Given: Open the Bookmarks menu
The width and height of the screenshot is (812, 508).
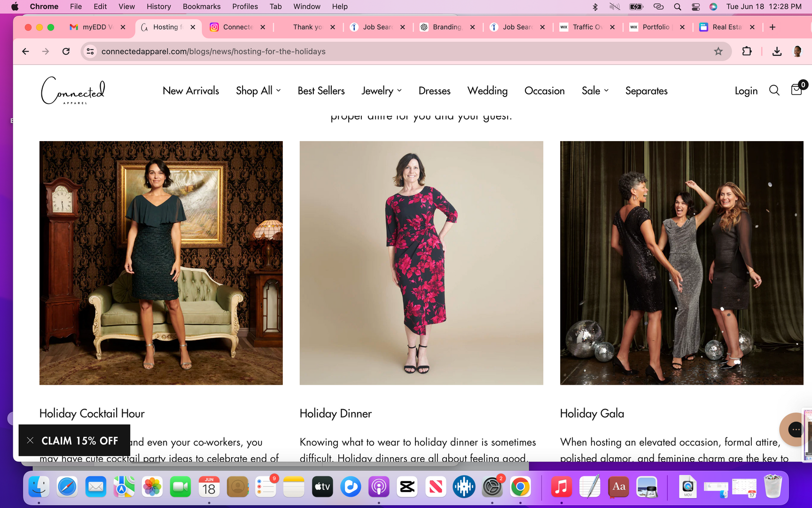Looking at the screenshot, I should tap(202, 7).
